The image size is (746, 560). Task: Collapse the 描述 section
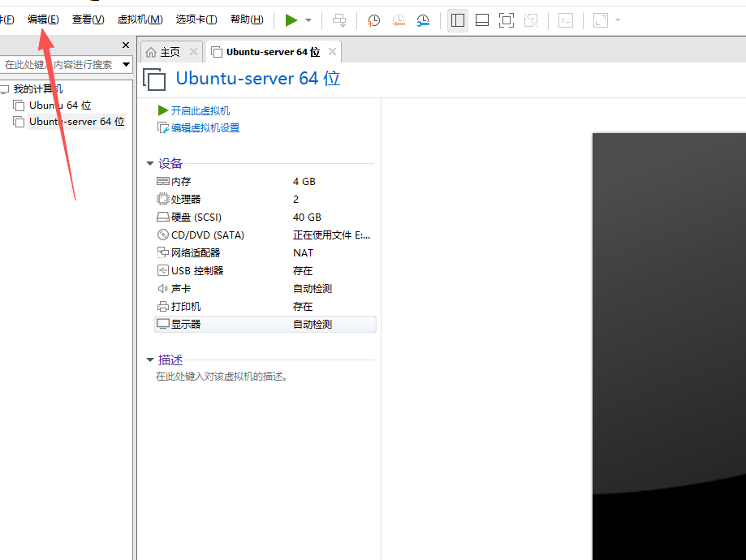(150, 360)
